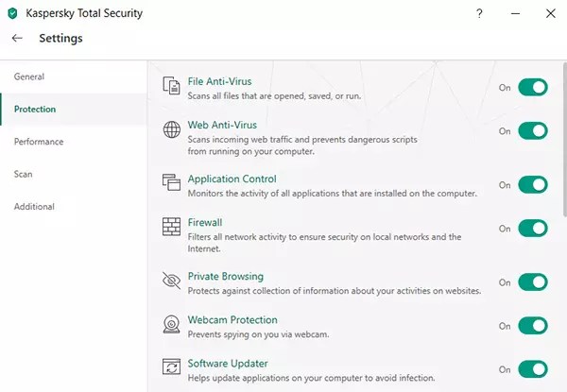This screenshot has width=567, height=392.
Task: Disable the File Anti-Virus toggle
Action: point(532,87)
